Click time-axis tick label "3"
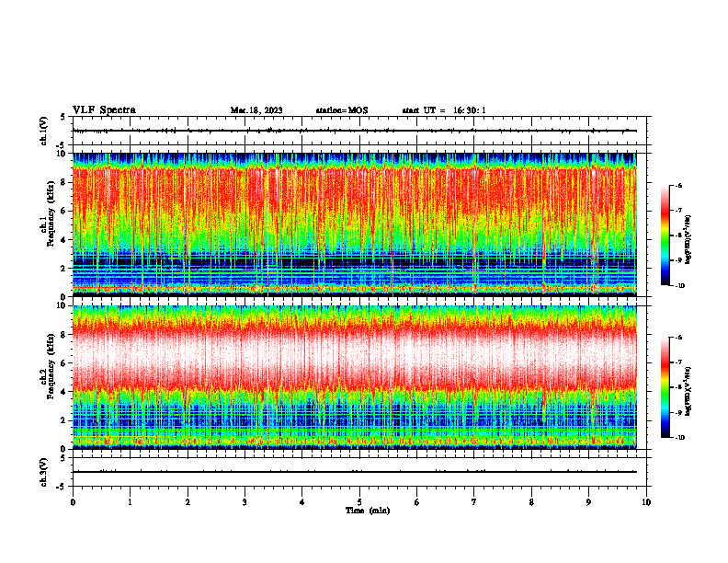 (x=245, y=502)
